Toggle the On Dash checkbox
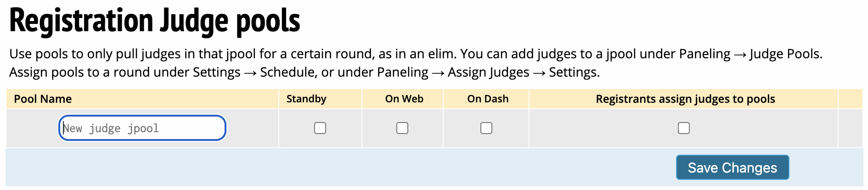The width and height of the screenshot is (868, 190). click(486, 128)
